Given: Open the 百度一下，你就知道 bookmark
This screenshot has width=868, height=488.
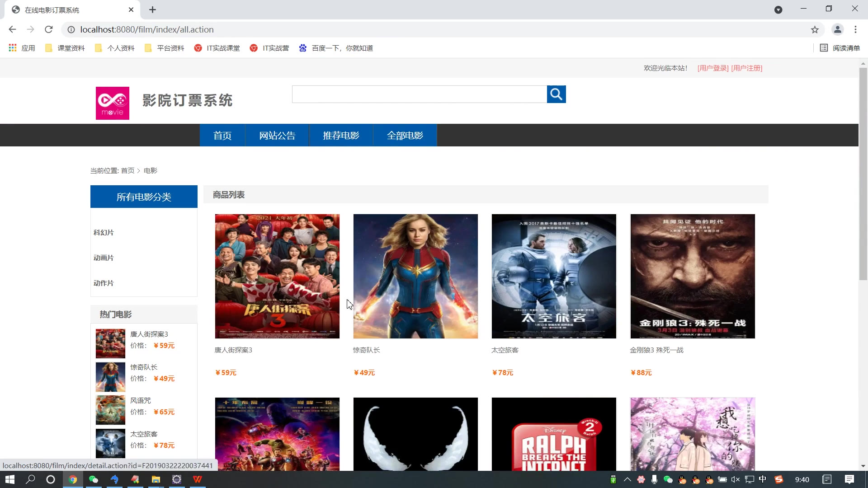Looking at the screenshot, I should 336,48.
